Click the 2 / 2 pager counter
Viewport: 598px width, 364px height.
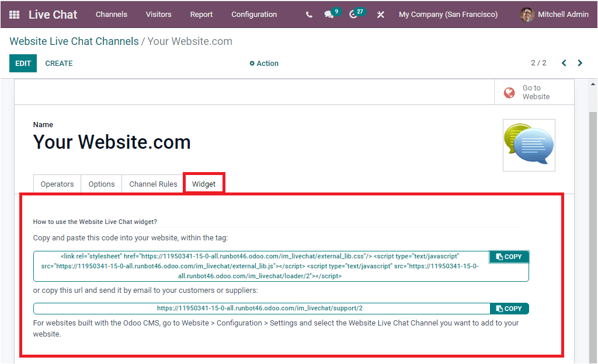pyautogui.click(x=538, y=63)
